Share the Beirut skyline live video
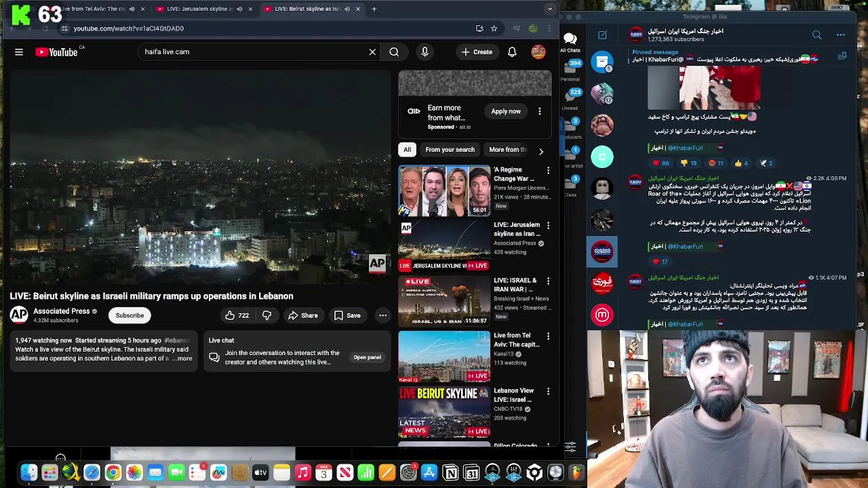This screenshot has height=488, width=868. tap(302, 315)
